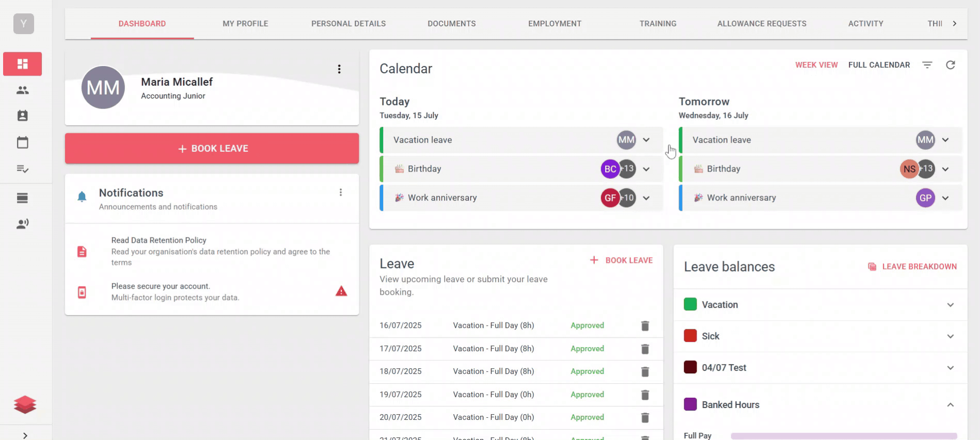
Task: Click Book Leave in Leave card
Action: point(621,260)
